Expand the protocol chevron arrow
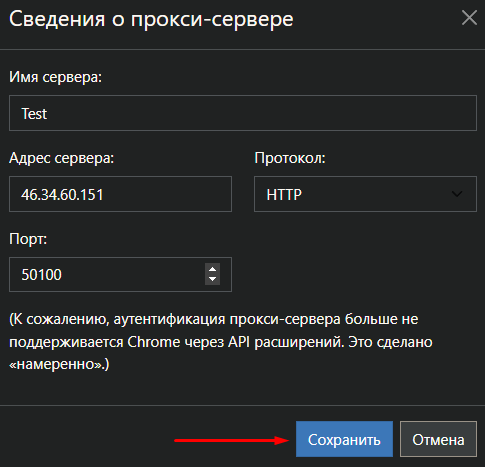Viewport: 485px width, 467px height. tap(457, 194)
